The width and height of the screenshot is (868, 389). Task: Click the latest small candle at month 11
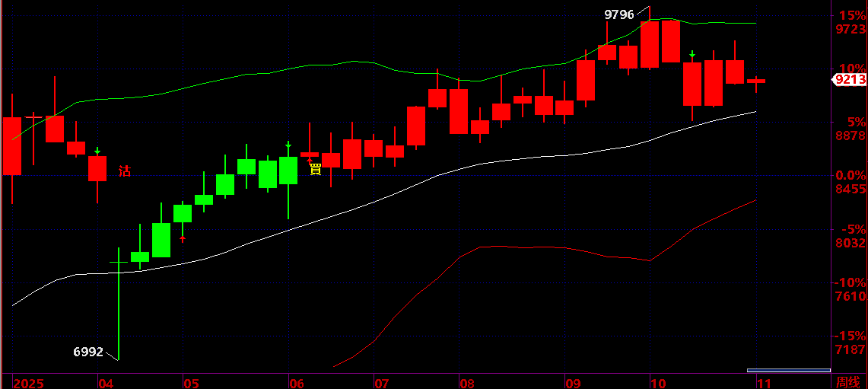(x=756, y=81)
